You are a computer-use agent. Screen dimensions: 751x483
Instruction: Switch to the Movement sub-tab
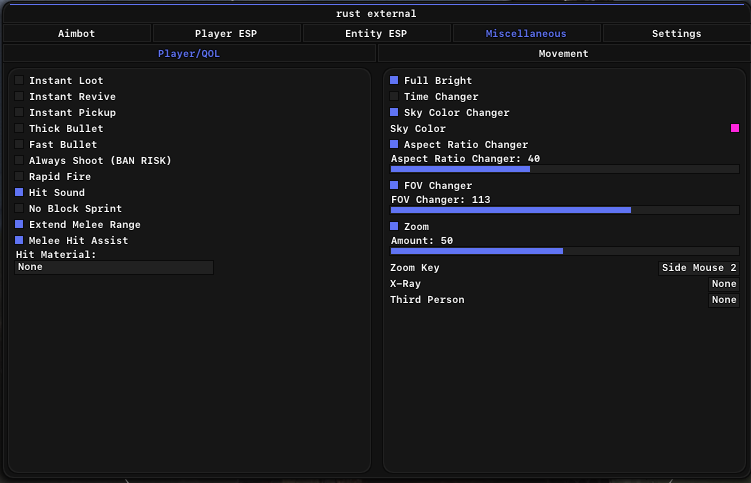click(x=563, y=54)
